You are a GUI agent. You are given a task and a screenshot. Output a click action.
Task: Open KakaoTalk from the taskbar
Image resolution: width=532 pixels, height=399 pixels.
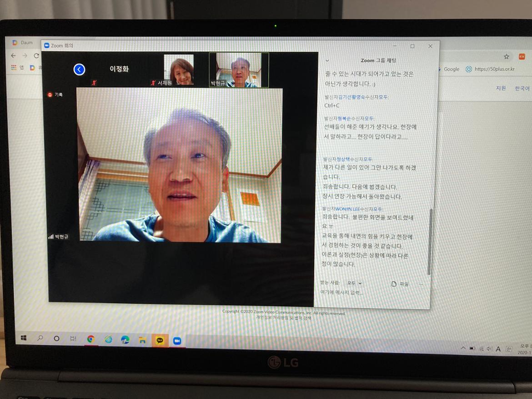(160, 340)
